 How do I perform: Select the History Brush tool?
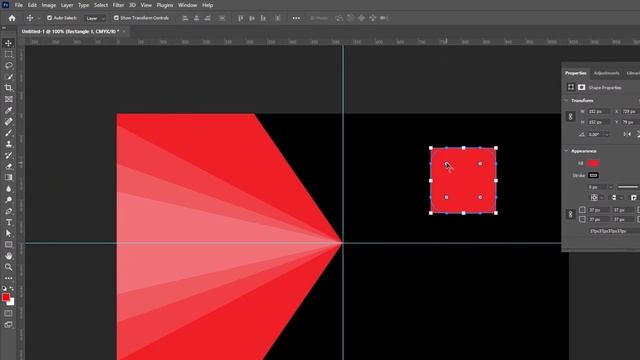click(x=8, y=155)
